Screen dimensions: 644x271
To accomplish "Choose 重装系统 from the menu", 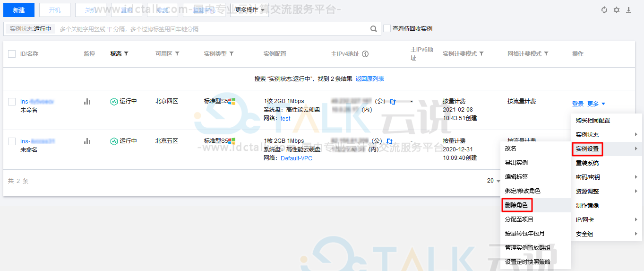I will [x=607, y=163].
